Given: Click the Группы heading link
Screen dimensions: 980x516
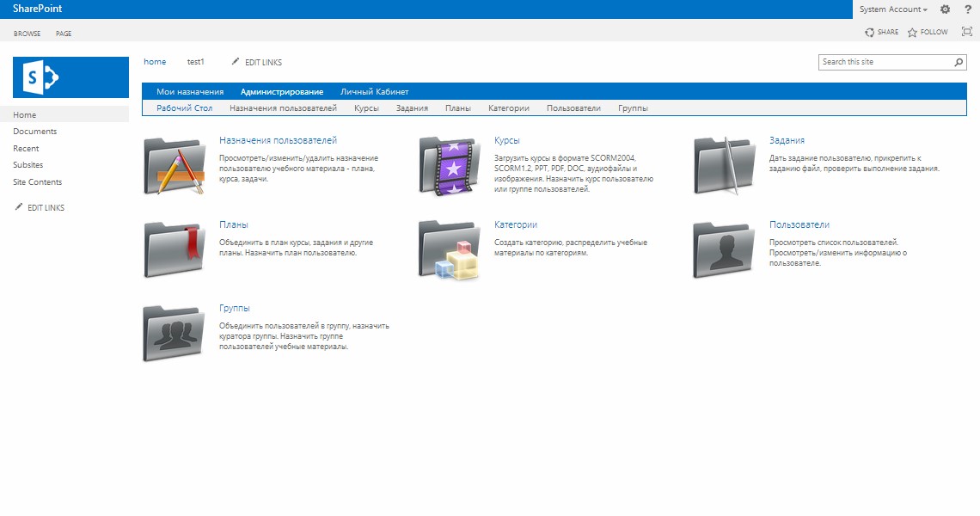Looking at the screenshot, I should coord(235,309).
